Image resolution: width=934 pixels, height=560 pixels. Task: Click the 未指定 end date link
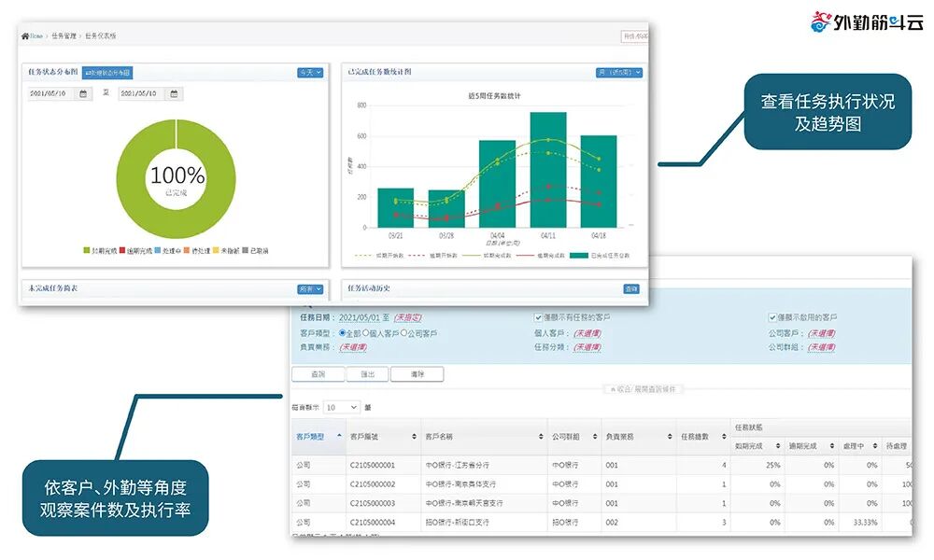click(x=407, y=317)
